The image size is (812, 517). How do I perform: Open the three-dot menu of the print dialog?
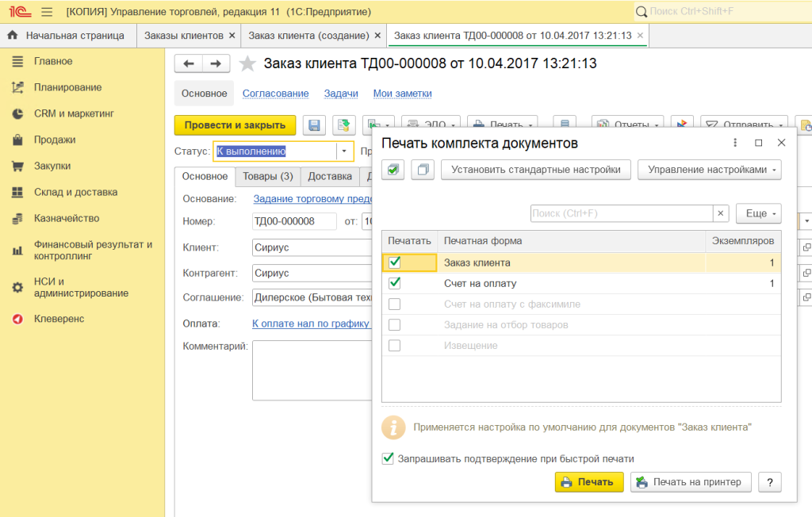point(735,143)
